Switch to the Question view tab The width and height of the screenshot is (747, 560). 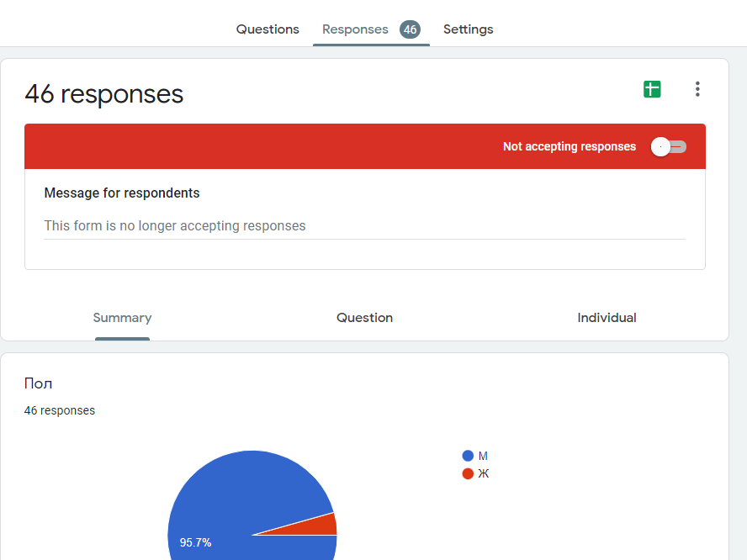click(x=364, y=318)
